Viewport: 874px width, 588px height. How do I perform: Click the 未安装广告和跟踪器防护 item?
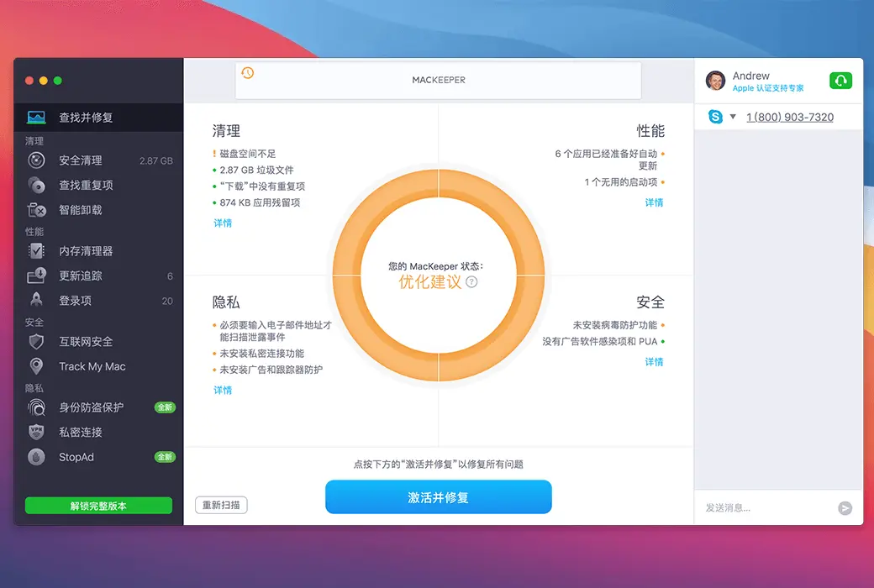click(271, 370)
